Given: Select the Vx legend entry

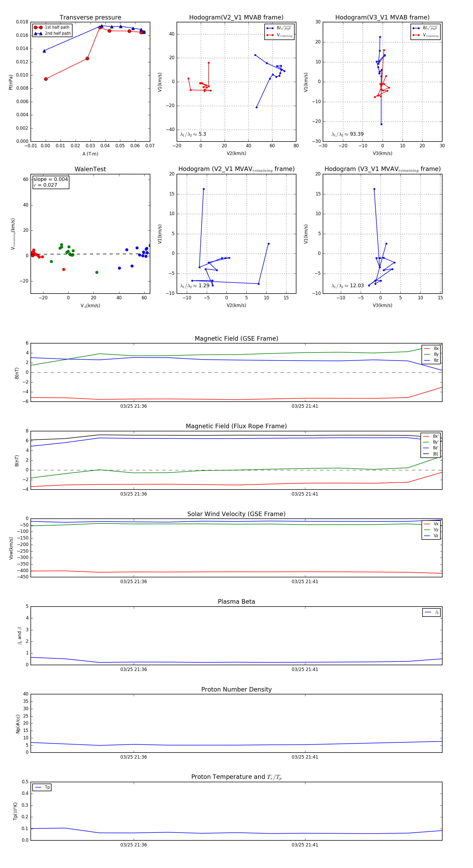Looking at the screenshot, I should pos(431,524).
